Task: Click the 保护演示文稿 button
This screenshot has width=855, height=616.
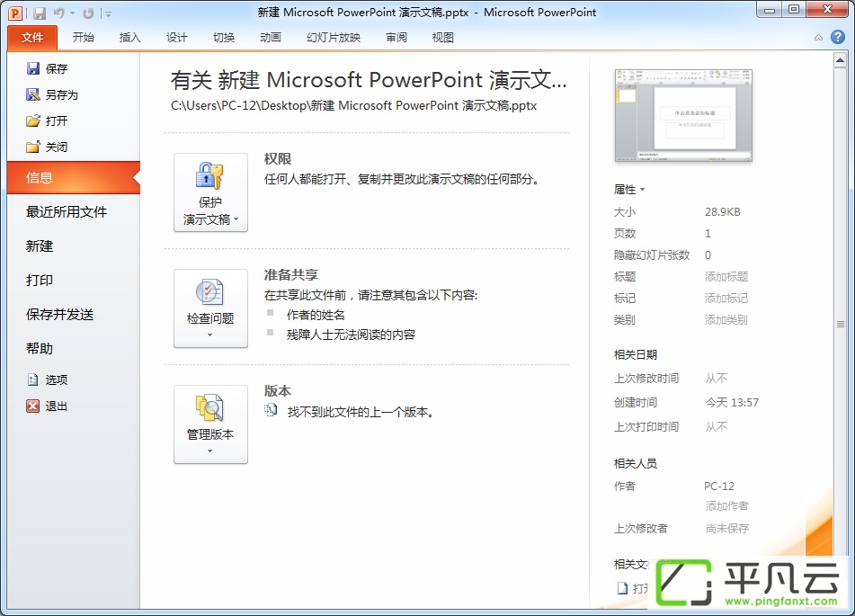Action: point(210,192)
